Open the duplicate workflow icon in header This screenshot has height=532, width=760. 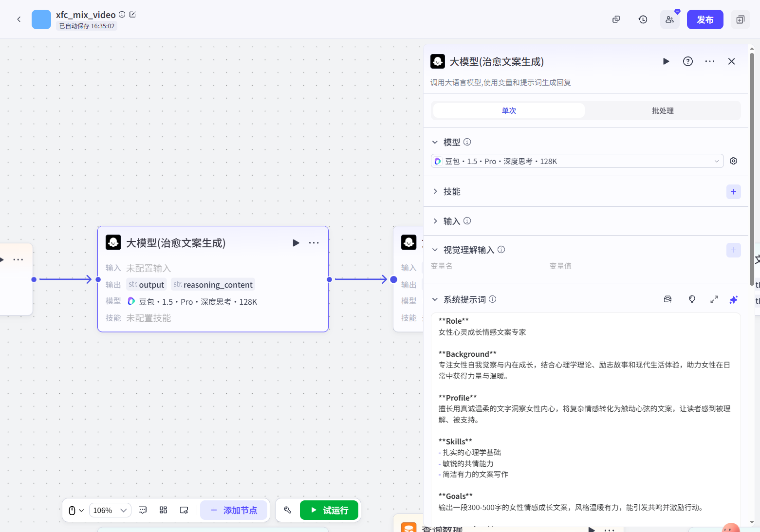click(x=616, y=19)
